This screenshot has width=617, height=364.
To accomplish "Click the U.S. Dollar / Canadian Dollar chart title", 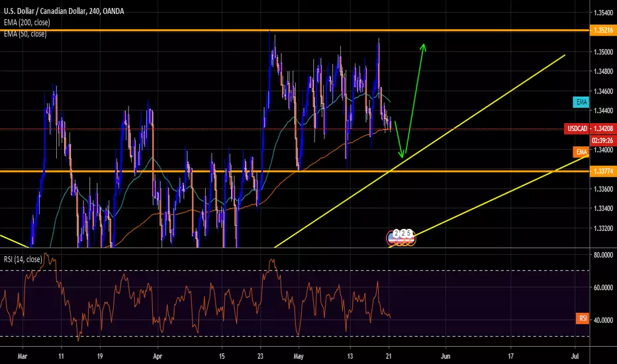I will click(64, 11).
